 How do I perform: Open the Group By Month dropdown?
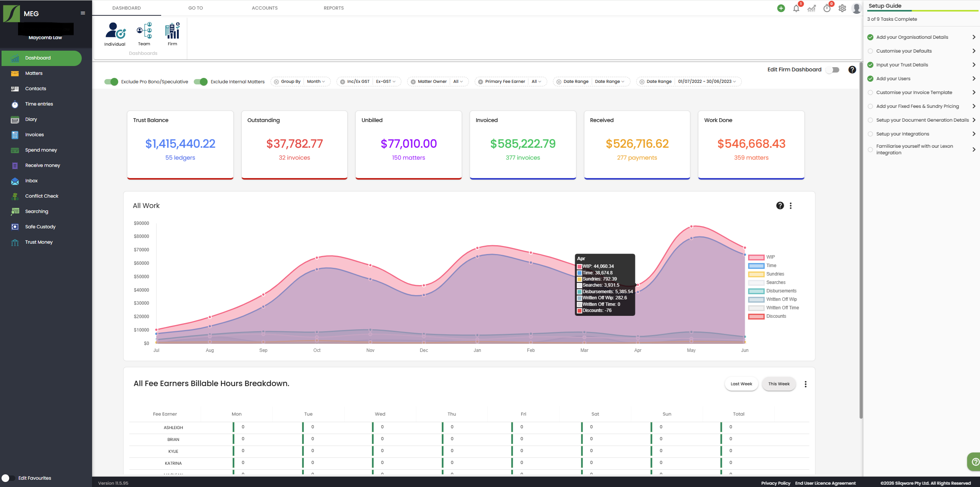[x=316, y=82]
